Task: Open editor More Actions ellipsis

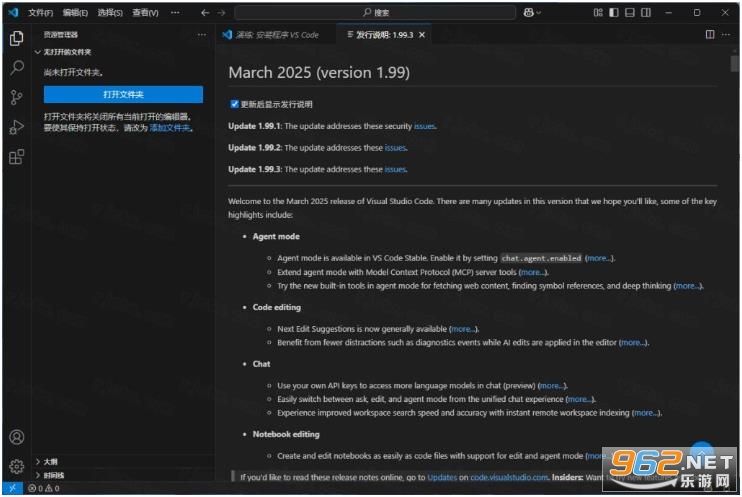Action: [726, 34]
